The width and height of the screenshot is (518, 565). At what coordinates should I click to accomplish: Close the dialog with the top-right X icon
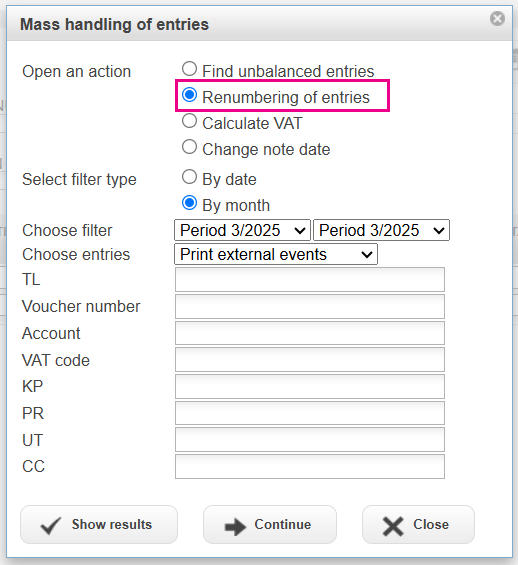tap(497, 18)
